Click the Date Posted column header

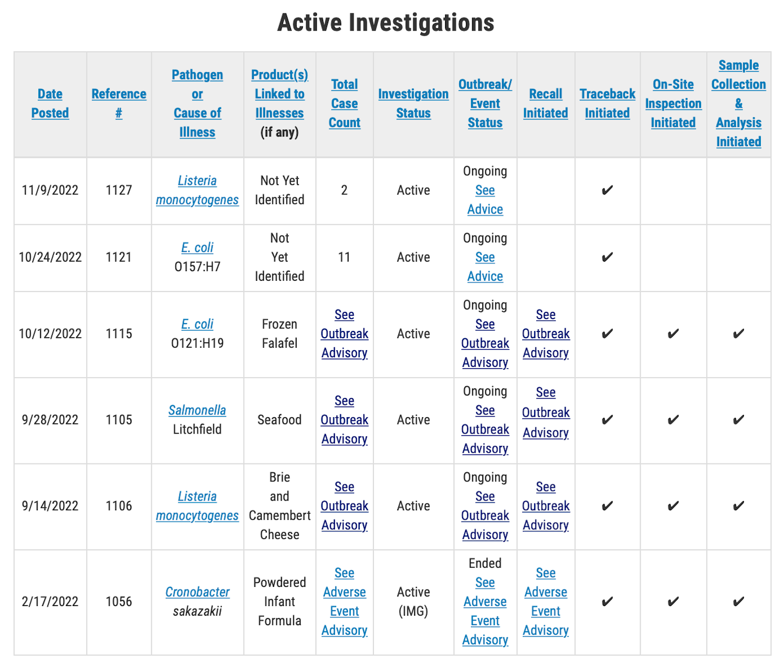pos(50,104)
